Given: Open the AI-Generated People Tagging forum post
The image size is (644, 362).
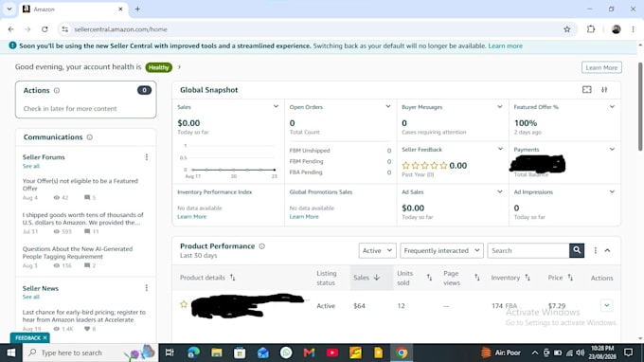Looking at the screenshot, I should tap(78, 253).
